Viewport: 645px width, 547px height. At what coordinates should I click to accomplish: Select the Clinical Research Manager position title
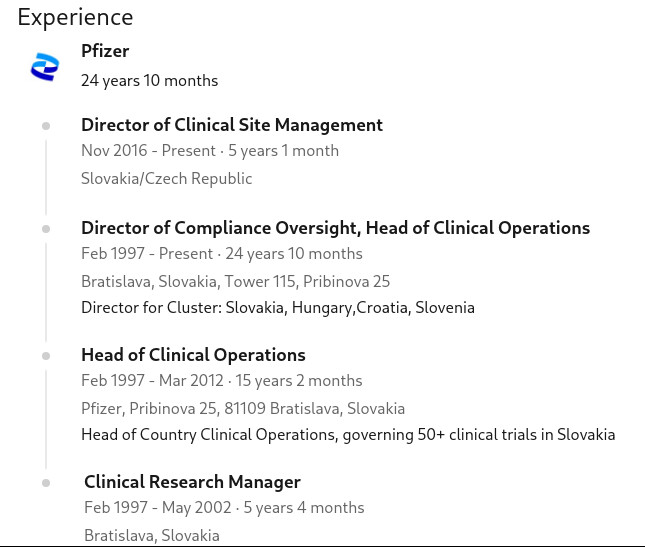click(x=192, y=482)
